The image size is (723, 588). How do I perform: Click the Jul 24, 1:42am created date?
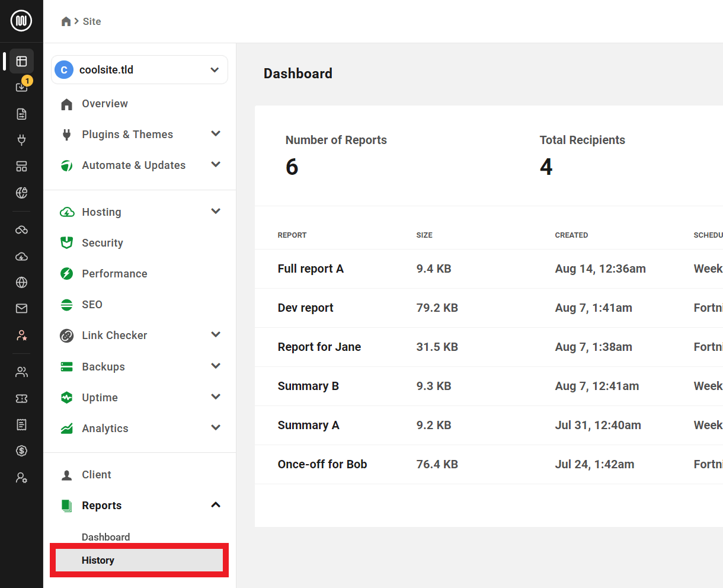pyautogui.click(x=594, y=464)
